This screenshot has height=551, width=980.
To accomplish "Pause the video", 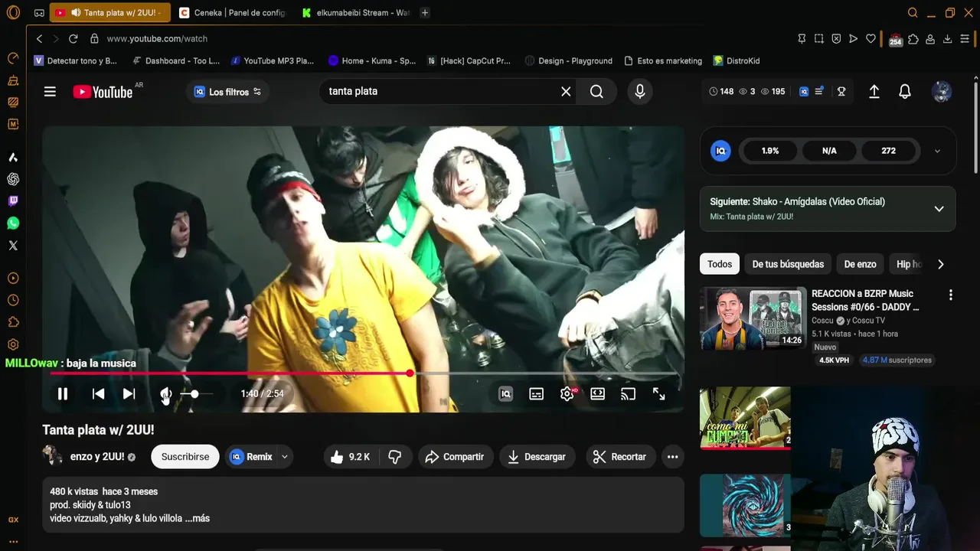I will (x=63, y=394).
